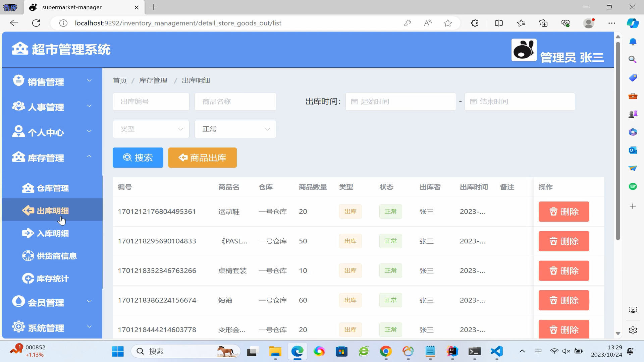Open 会员管理 member management section
The height and width of the screenshot is (362, 644).
[18, 302]
